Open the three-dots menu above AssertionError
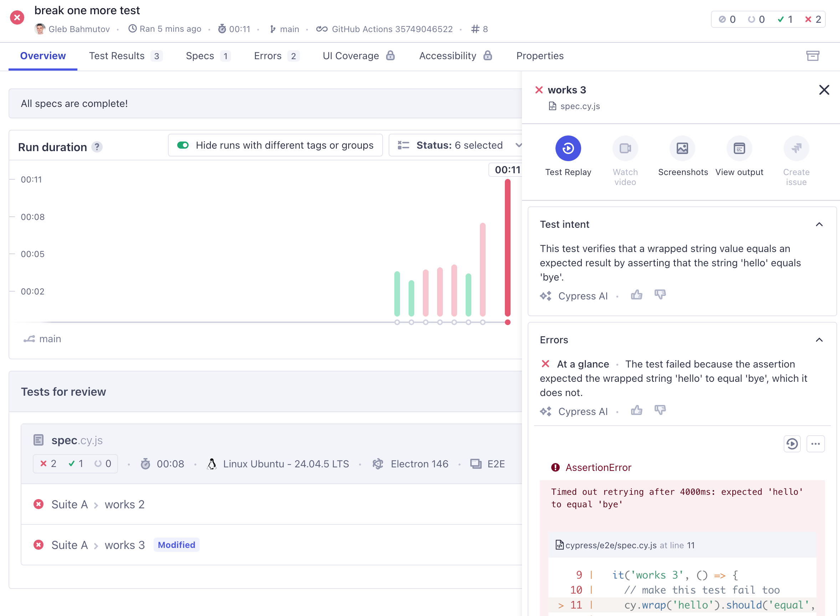 pos(815,444)
